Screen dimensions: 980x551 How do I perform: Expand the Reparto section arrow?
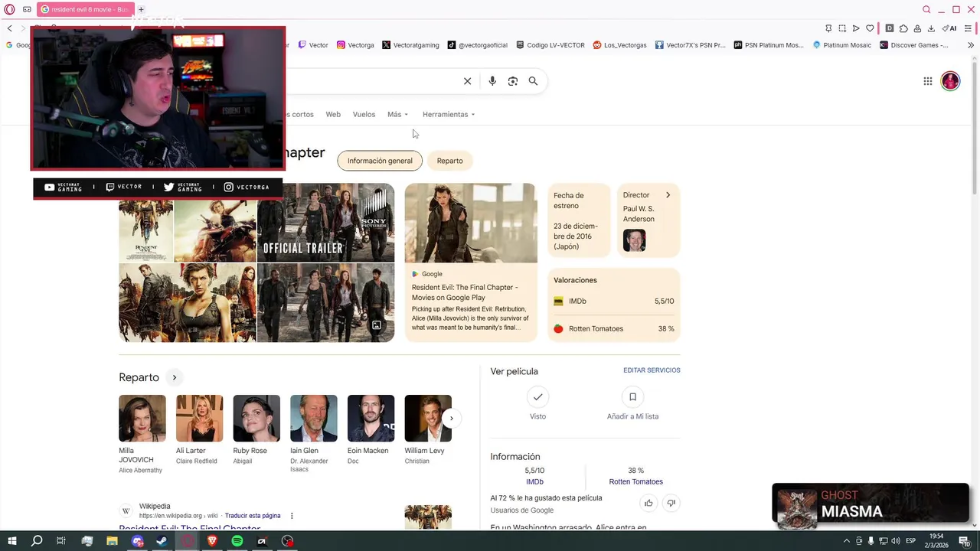[174, 377]
